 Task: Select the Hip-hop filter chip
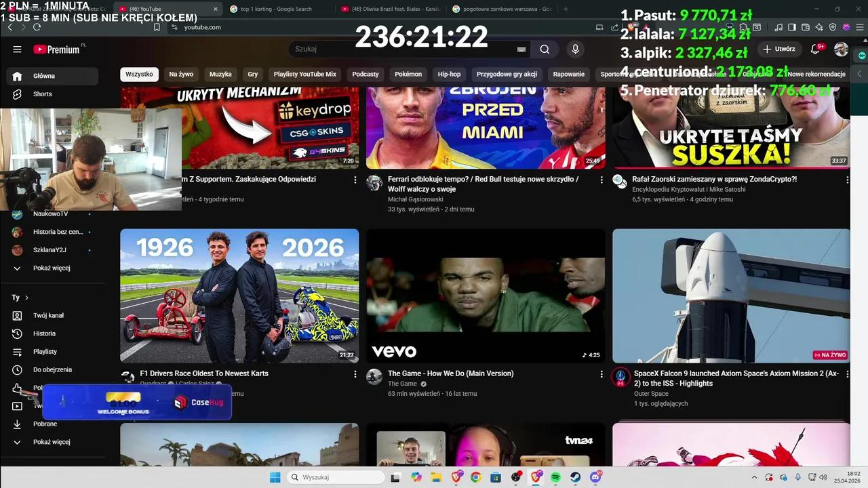click(x=449, y=74)
